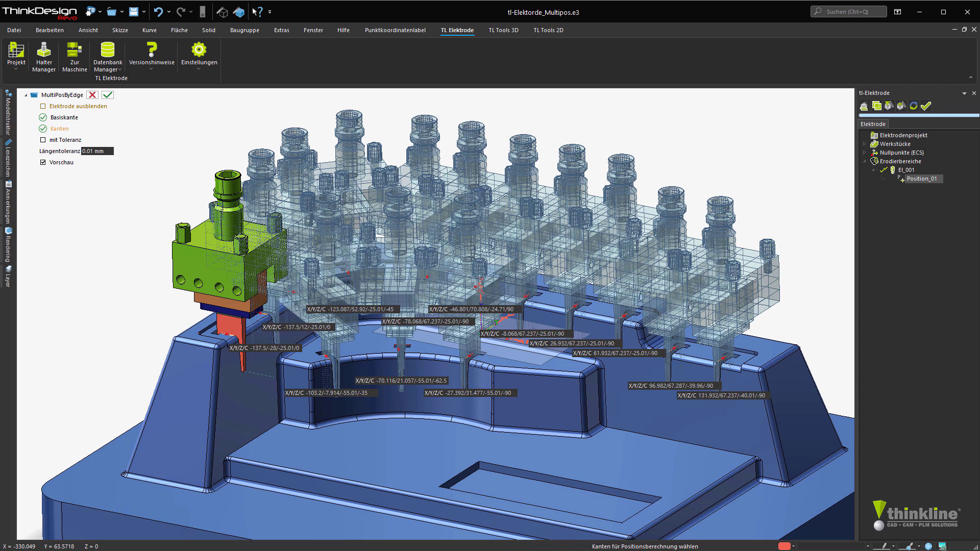Open Einstellungen gear icon
This screenshot has width=980, height=551.
coord(199,49)
